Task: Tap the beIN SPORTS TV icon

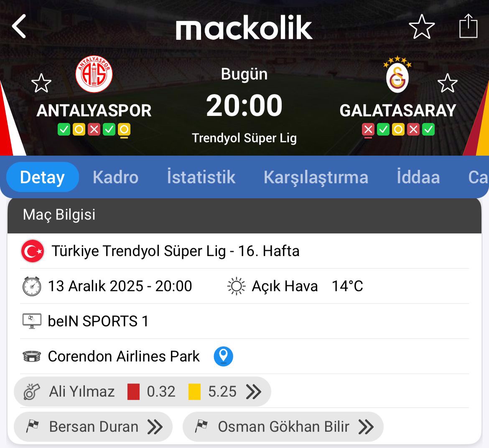Action: (x=32, y=321)
